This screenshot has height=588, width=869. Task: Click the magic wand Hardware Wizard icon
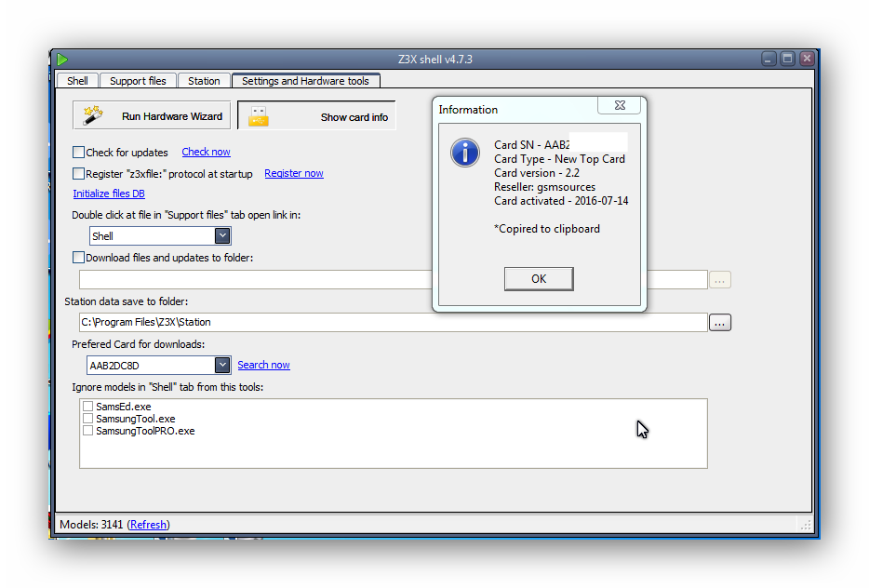93,115
